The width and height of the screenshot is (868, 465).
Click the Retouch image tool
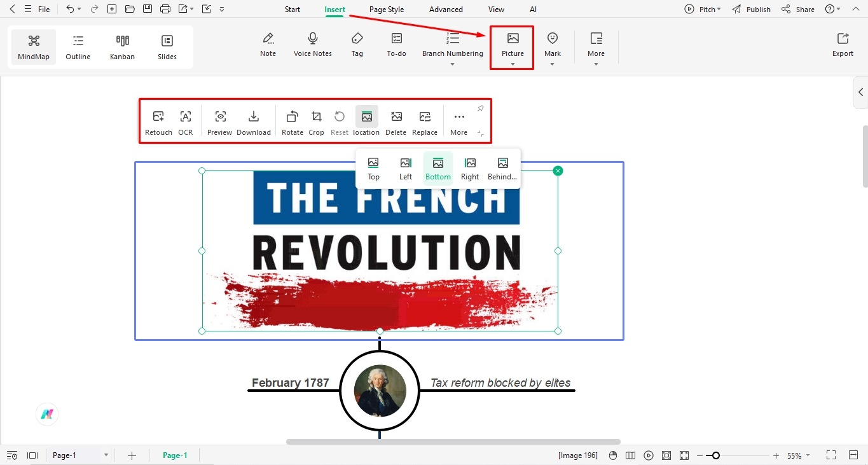coord(158,122)
